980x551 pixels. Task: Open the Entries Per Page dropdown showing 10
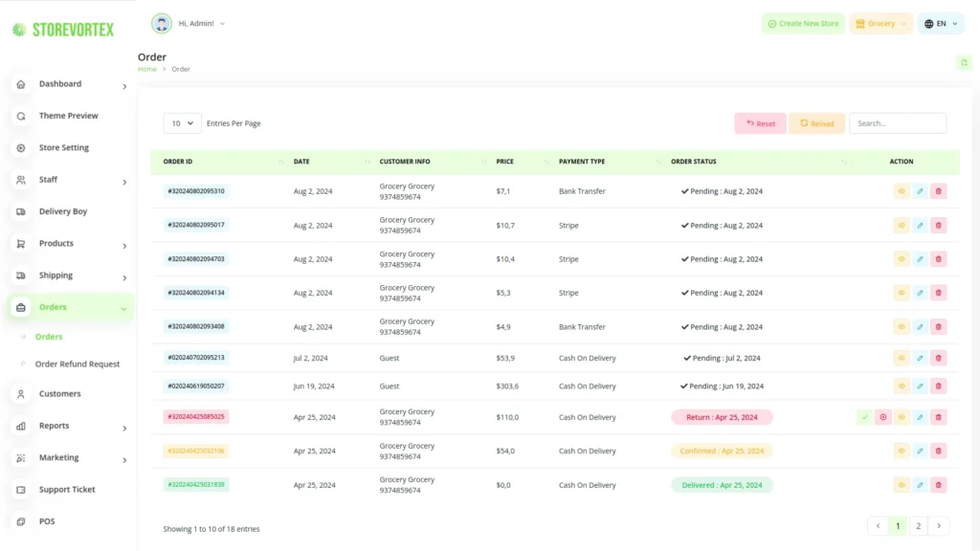tap(182, 123)
